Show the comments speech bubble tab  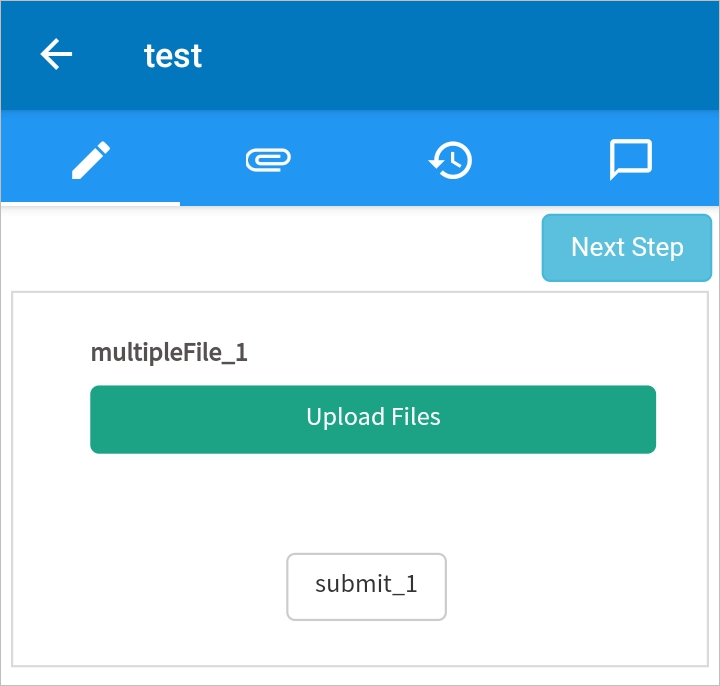(630, 159)
